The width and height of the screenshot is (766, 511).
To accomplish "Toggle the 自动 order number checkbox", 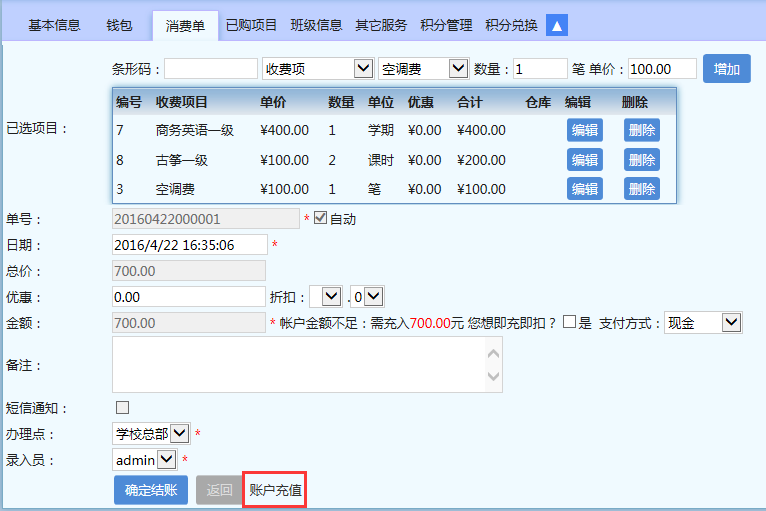I will [320, 218].
